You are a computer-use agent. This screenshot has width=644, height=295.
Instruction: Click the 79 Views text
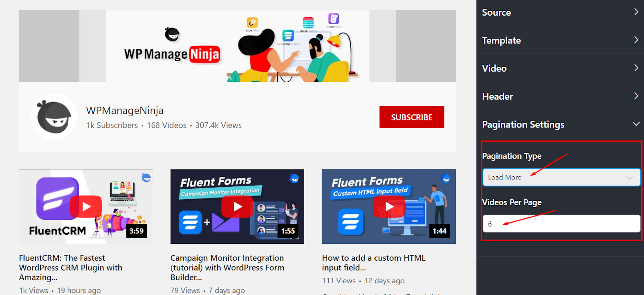(x=185, y=290)
